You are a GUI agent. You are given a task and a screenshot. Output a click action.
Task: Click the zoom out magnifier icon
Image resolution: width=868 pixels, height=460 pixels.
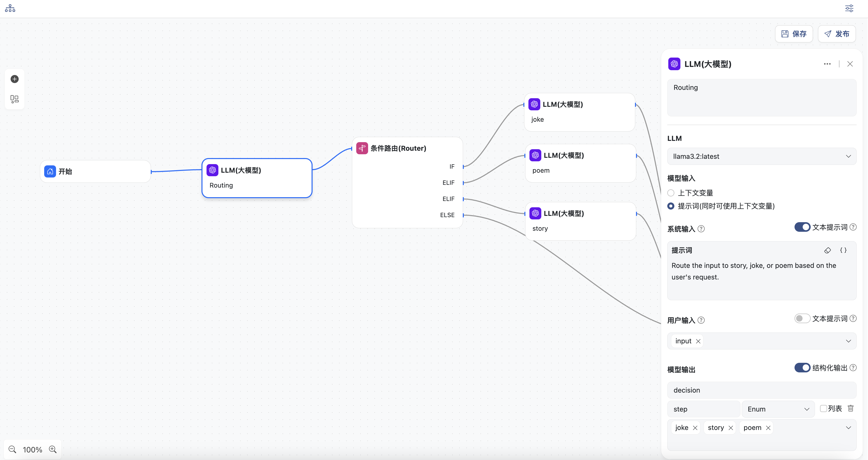point(12,449)
